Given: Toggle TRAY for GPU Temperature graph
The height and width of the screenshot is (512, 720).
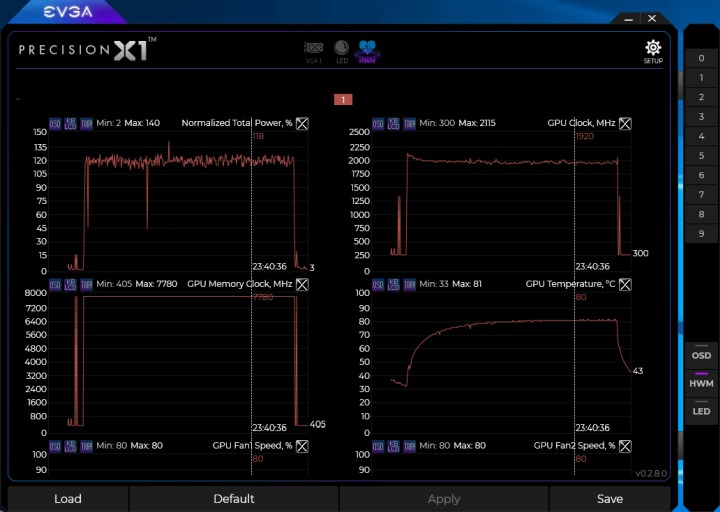Looking at the screenshot, I should pos(410,285).
